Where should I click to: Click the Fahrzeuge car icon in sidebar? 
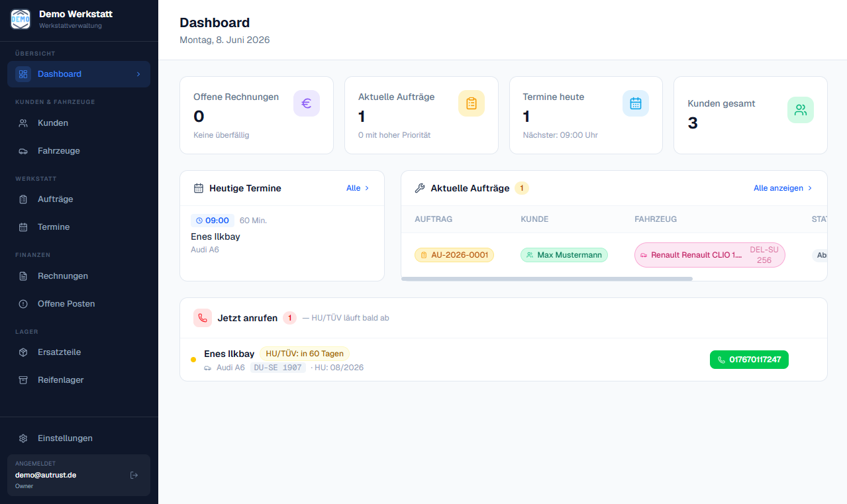(23, 151)
